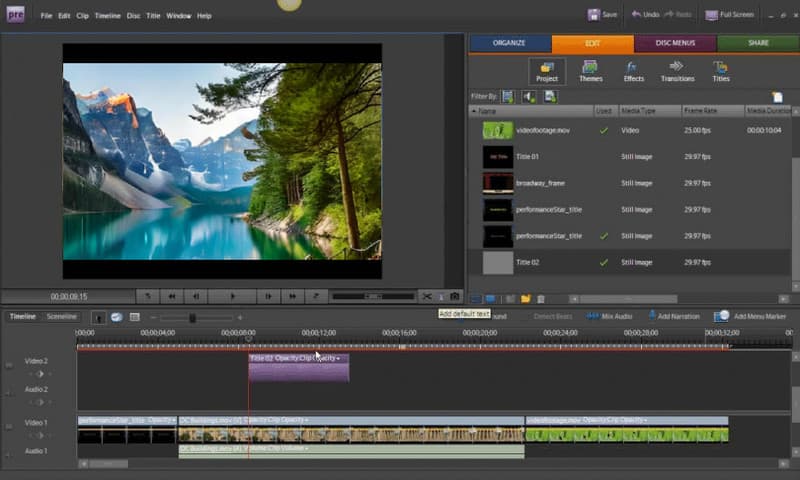Sort media list by Name column header
This screenshot has width=800, height=480.
487,111
